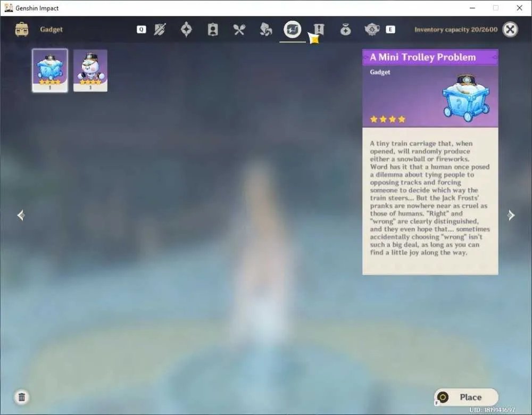Go to previous category with left arrow
532x415 pixels.
click(21, 215)
